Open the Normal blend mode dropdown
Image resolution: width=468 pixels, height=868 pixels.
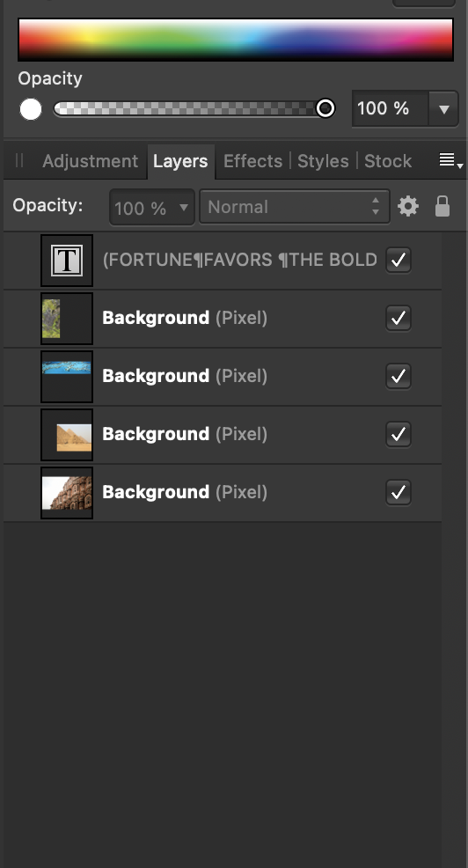point(295,207)
